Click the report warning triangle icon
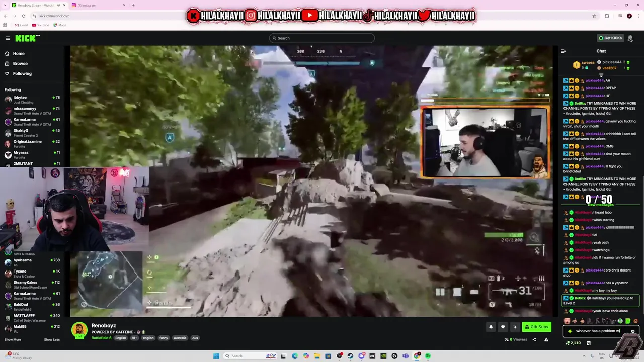This screenshot has width=644, height=362. 546,339
